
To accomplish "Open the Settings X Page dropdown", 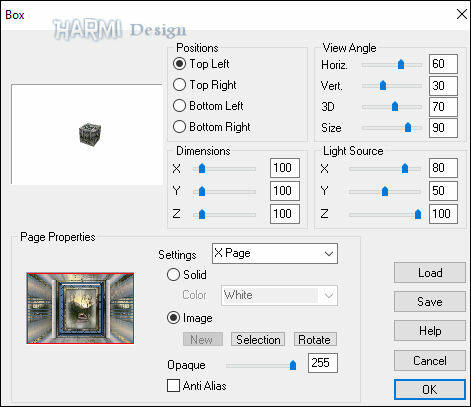I will tap(275, 254).
